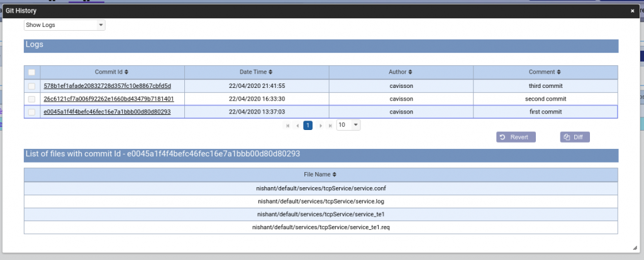The image size is (644, 260).
Task: Click the Comment column header
Action: point(545,72)
